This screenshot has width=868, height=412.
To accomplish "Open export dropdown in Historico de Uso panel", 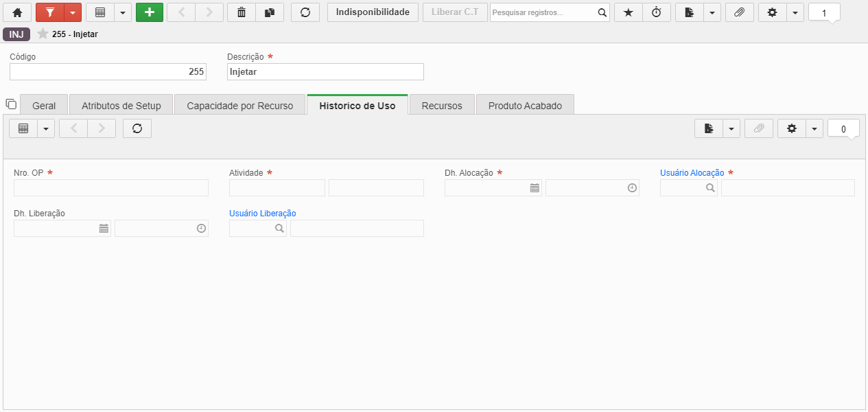I will pyautogui.click(x=731, y=128).
